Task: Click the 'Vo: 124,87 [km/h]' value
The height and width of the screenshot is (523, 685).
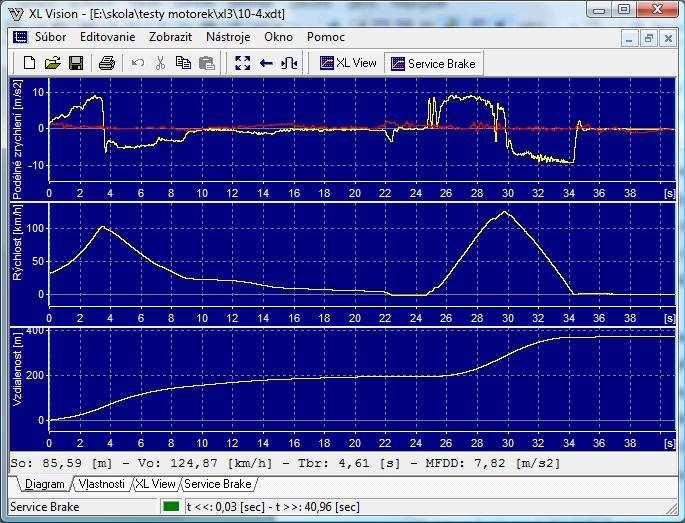Action: coord(205,463)
